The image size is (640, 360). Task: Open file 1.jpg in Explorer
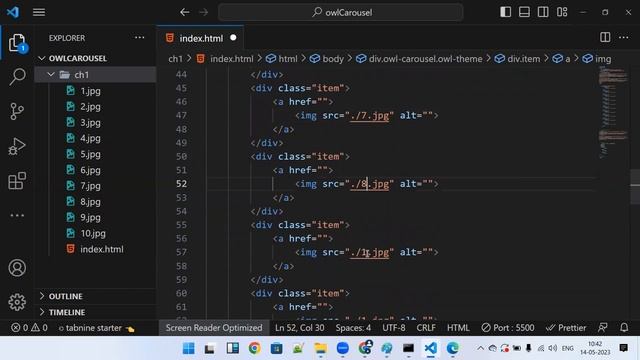(90, 91)
